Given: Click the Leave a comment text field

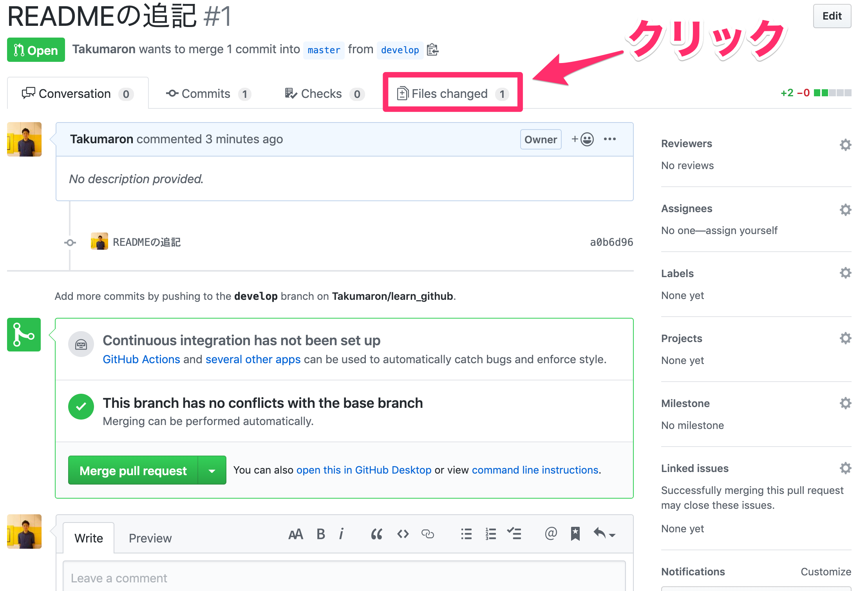Looking at the screenshot, I should [344, 577].
